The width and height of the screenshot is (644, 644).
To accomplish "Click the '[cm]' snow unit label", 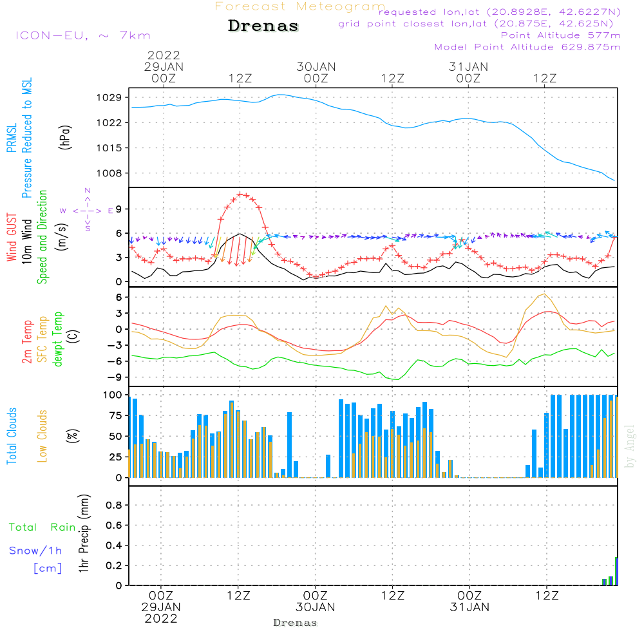I will 48,569.
